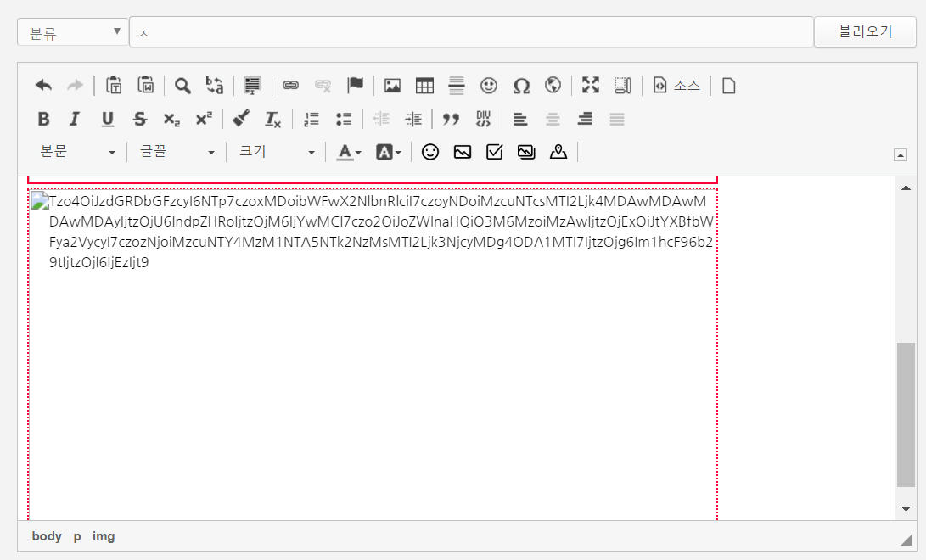The image size is (926, 560).
Task: Open the 분류 category dropdown
Action: 73,32
